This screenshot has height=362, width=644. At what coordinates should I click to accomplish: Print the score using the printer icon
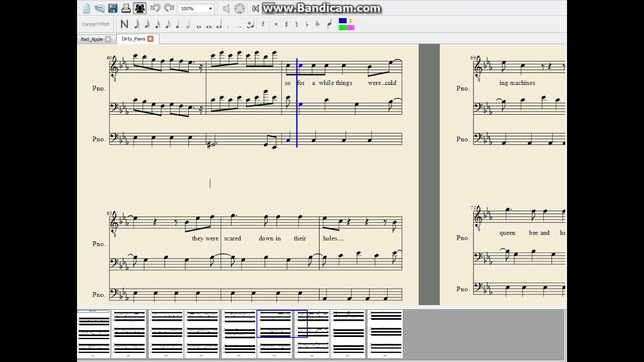click(x=126, y=9)
